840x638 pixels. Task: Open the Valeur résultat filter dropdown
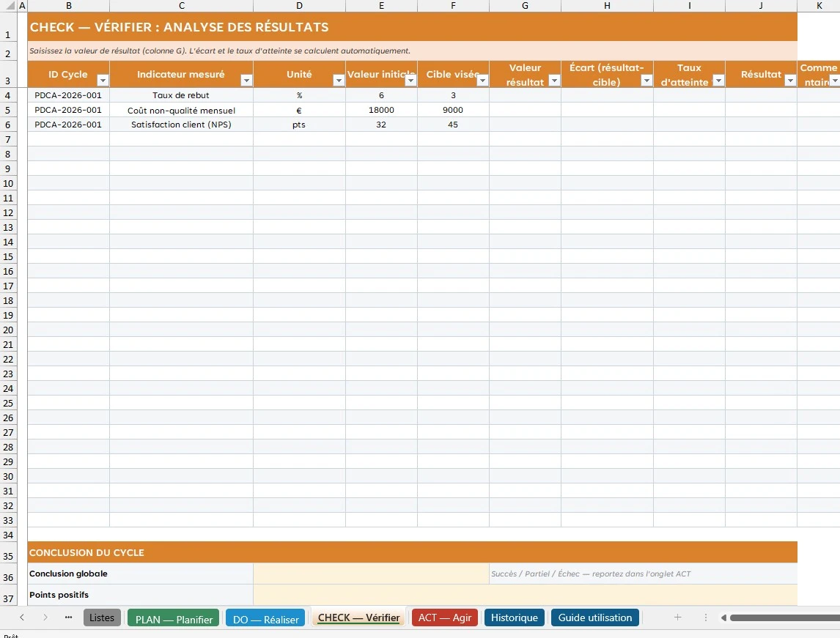554,81
